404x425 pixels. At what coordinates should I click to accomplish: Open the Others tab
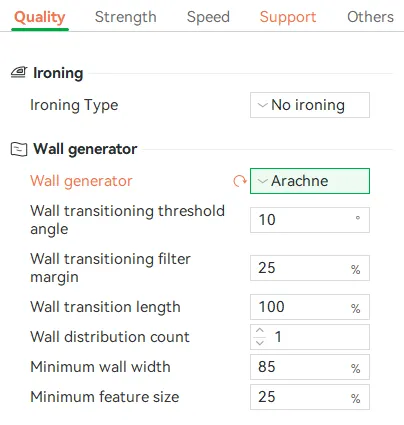pos(370,17)
